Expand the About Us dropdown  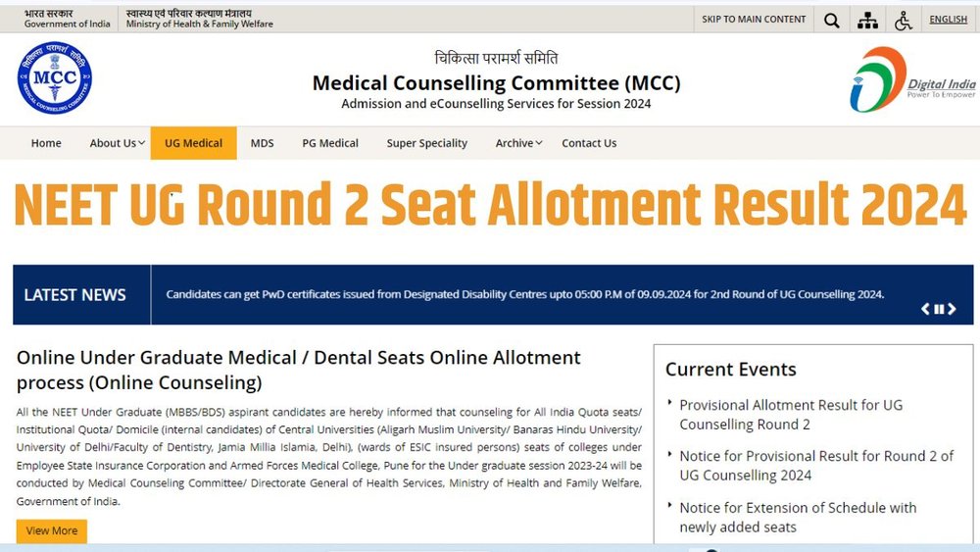point(118,143)
